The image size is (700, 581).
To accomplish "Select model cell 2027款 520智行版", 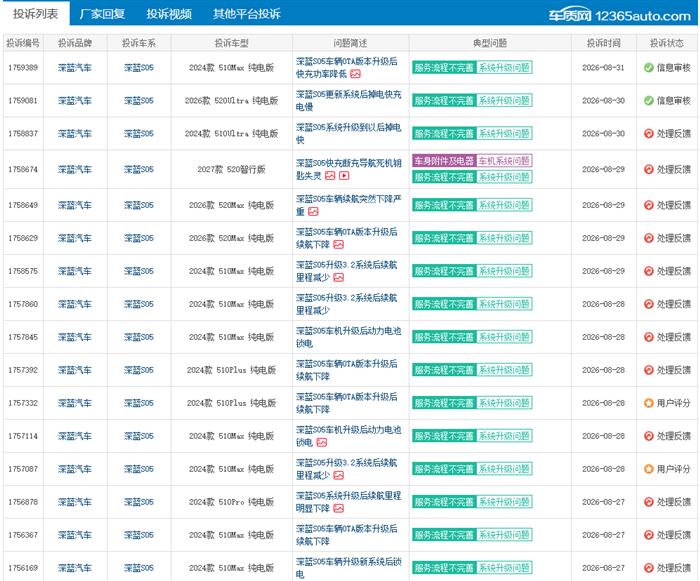I will [231, 170].
